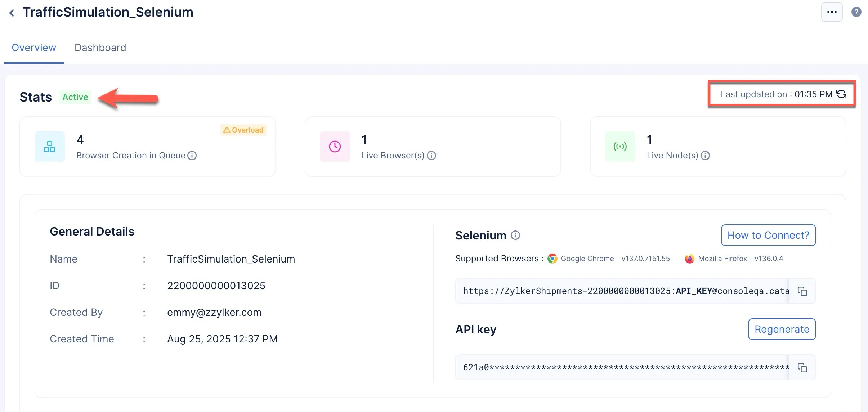Screen dimensions: 868x412
Task: Click the back arrow beside TrafficSimulation_Selenium
Action: pyautogui.click(x=12, y=13)
